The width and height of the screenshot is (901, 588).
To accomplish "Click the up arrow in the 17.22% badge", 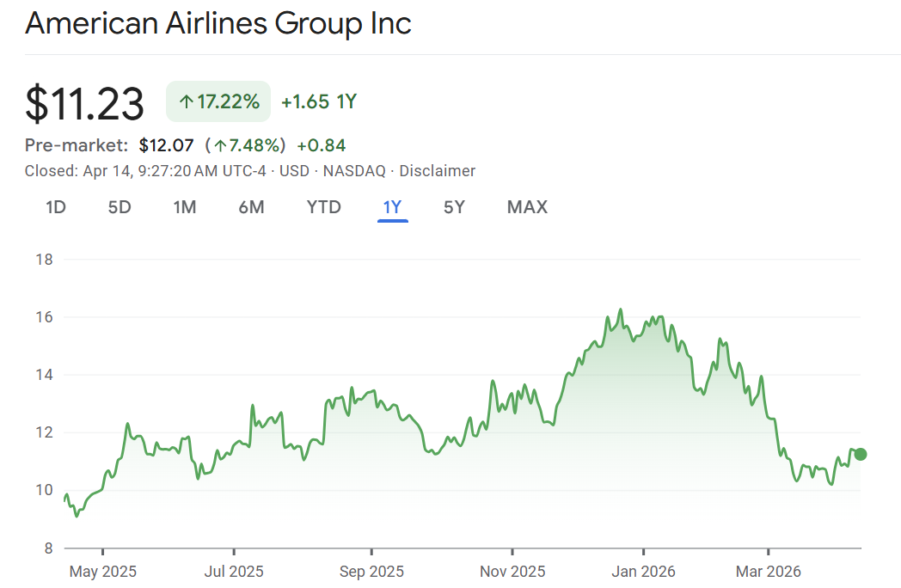I will (x=186, y=102).
